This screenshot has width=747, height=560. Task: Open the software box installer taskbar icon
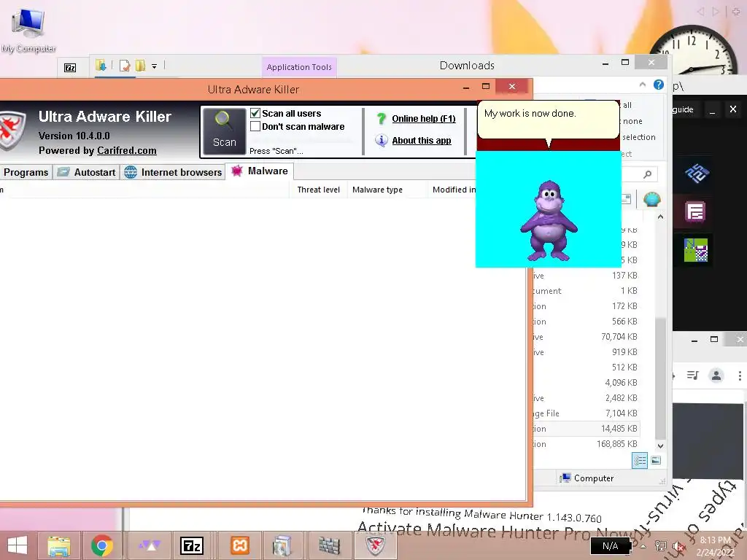[282, 545]
